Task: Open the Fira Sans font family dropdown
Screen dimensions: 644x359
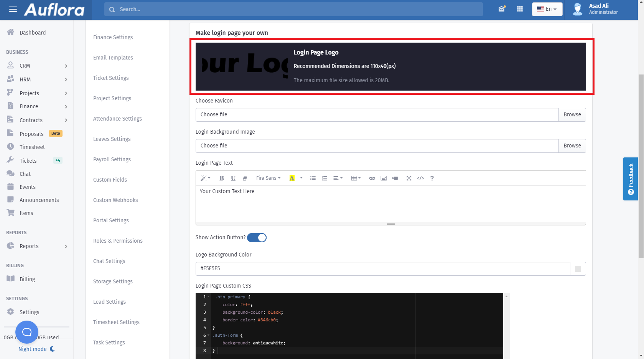Action: coord(268,178)
